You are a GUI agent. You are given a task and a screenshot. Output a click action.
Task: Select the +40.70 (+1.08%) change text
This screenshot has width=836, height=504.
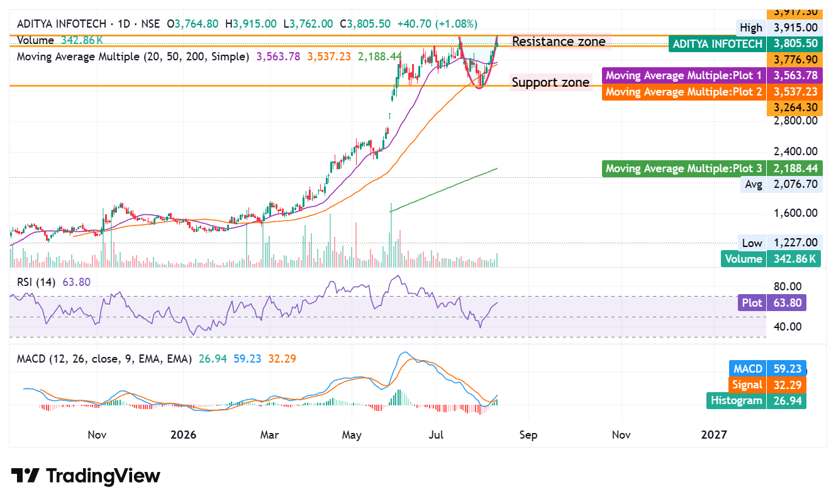(x=437, y=24)
